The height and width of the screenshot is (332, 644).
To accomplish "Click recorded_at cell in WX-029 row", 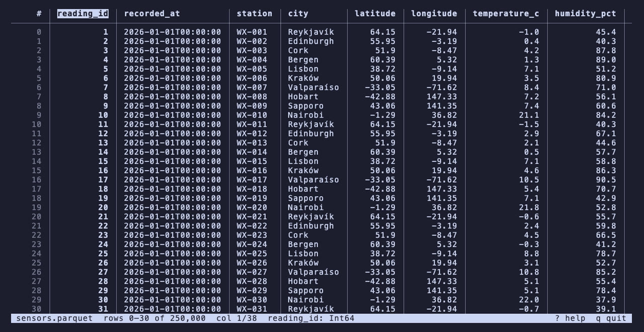I will pos(173,291).
